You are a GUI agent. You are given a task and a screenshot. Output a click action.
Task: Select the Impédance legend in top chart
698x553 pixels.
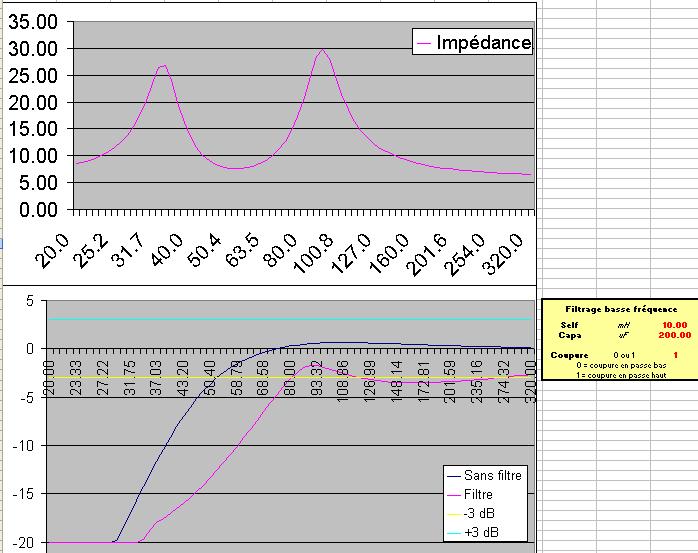[x=472, y=42]
